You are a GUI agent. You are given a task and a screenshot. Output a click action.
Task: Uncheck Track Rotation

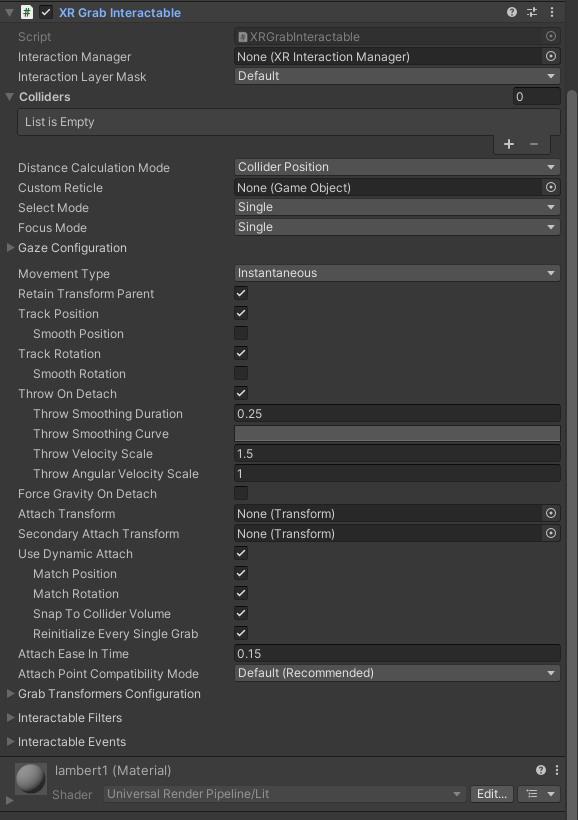[241, 353]
